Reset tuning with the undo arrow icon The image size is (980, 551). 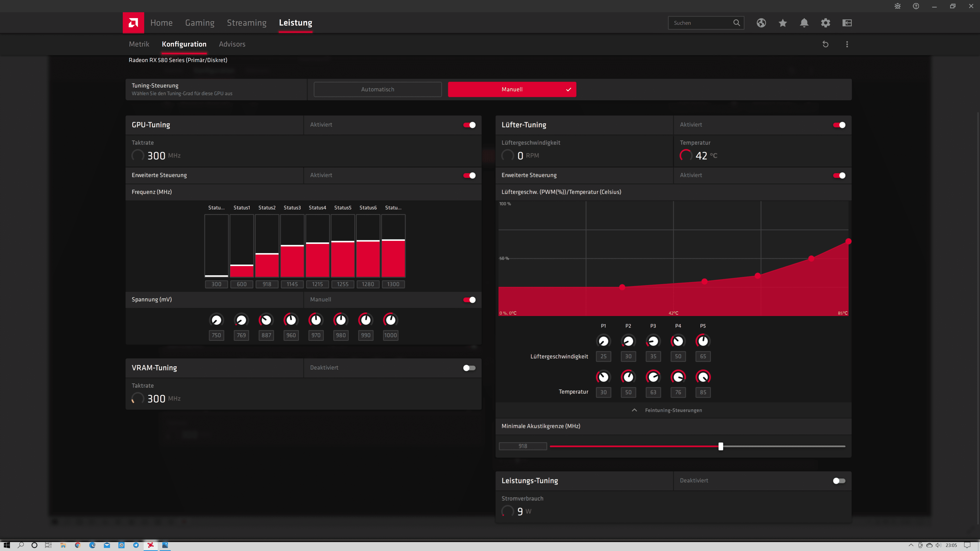coord(825,44)
